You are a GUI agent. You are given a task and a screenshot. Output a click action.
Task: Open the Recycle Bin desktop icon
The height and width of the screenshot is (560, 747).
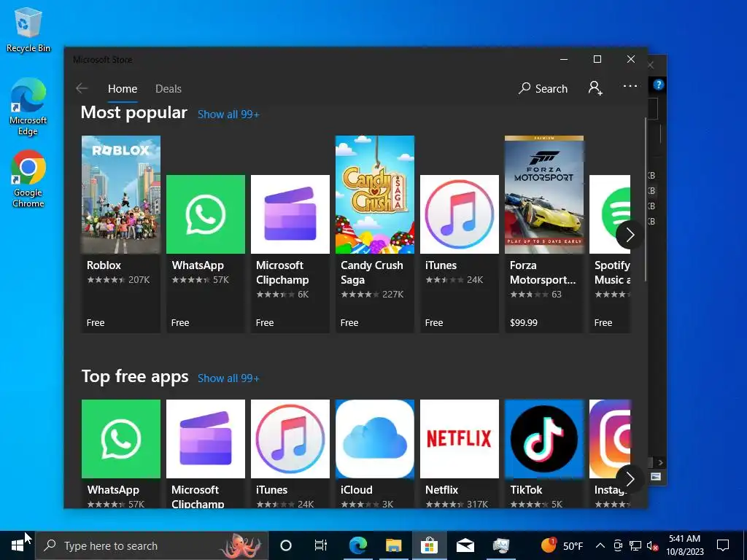(28, 29)
